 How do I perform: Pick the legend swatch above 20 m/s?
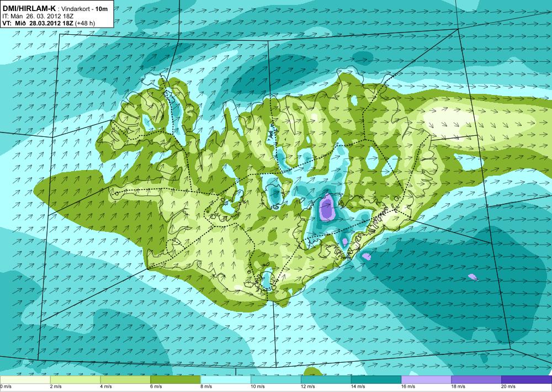pos(527,379)
